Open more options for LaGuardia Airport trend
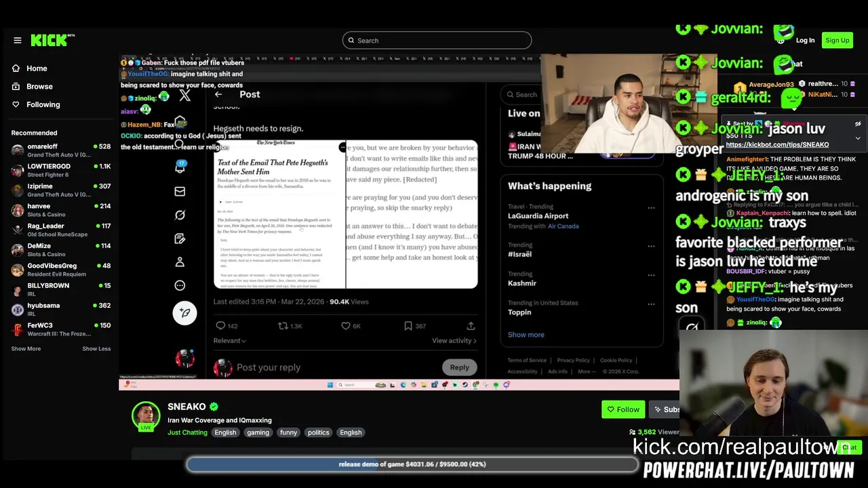Screen dimensions: 868x488 click(x=651, y=207)
